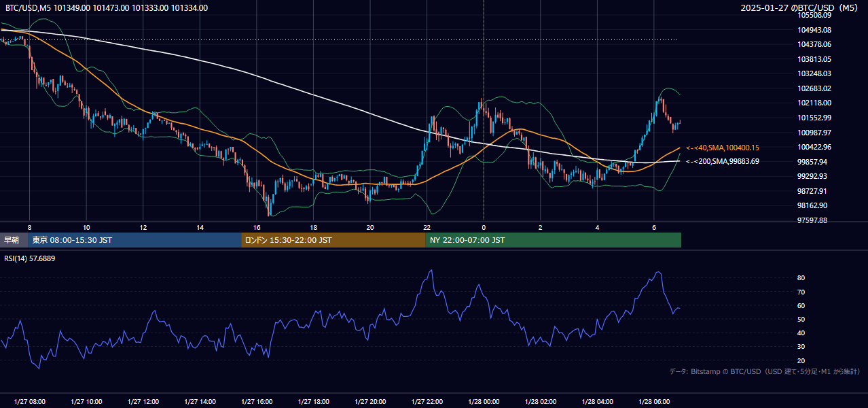Click the 1/28 00:00 date axis label

coord(484,402)
